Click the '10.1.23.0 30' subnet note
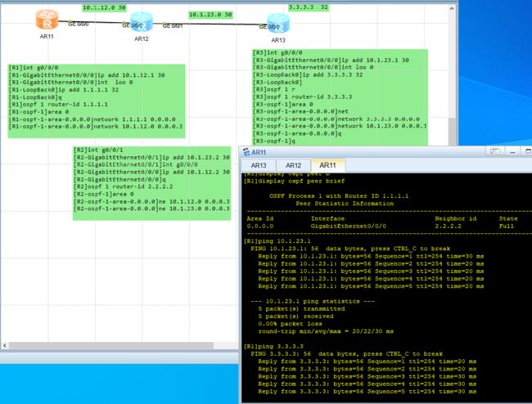The width and height of the screenshot is (532, 404). click(x=210, y=15)
